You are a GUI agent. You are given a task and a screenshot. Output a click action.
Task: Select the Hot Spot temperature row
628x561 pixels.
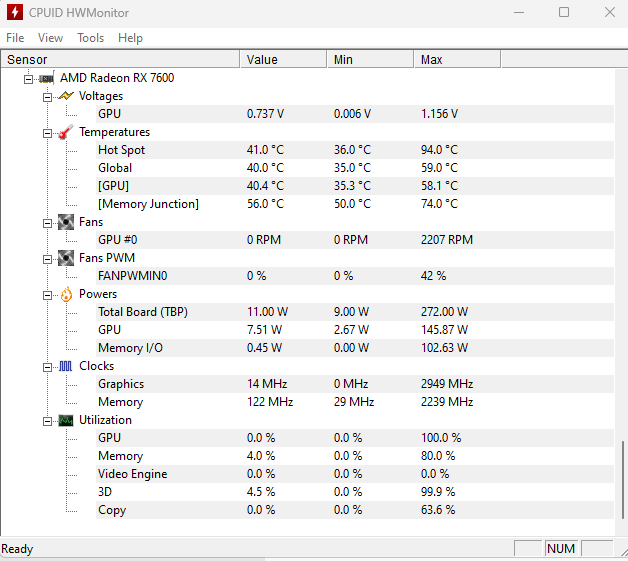click(355, 150)
